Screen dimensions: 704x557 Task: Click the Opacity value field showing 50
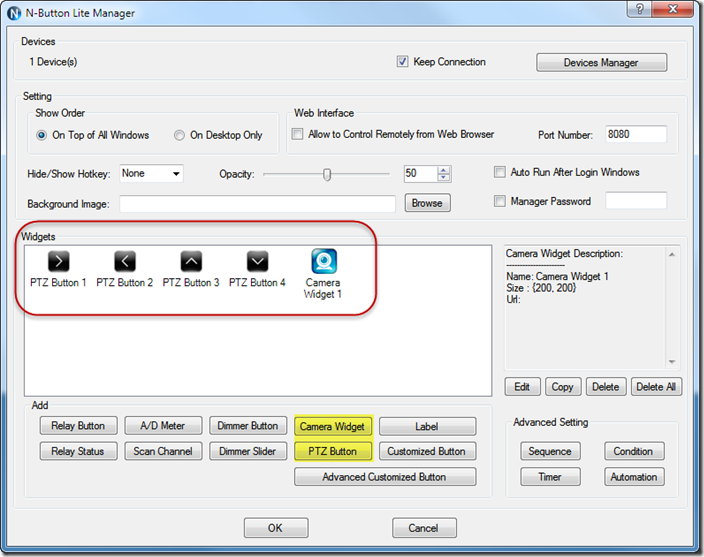(x=420, y=174)
